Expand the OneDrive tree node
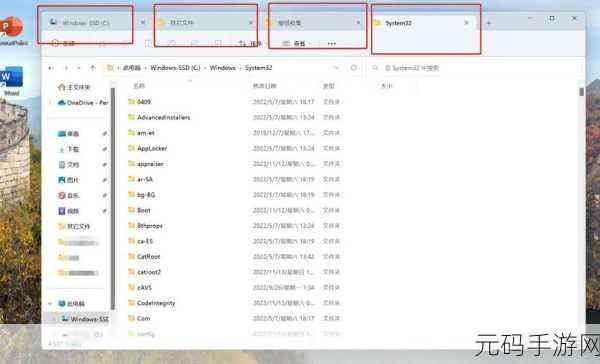600x364 pixels. [x=50, y=103]
